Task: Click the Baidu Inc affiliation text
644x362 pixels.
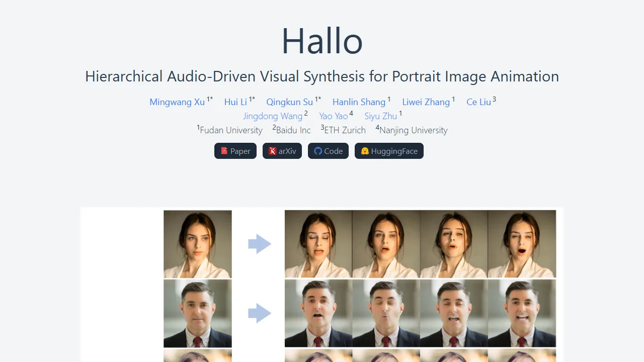Action: coord(293,130)
